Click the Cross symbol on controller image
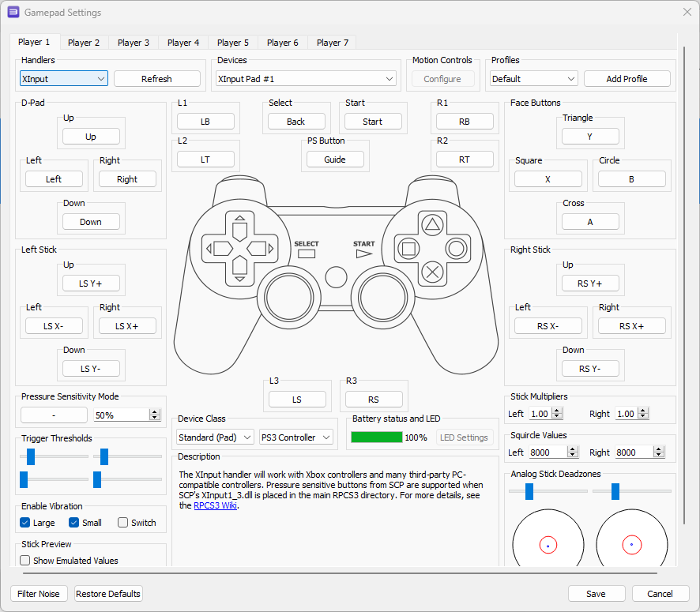The image size is (700, 612). click(432, 272)
